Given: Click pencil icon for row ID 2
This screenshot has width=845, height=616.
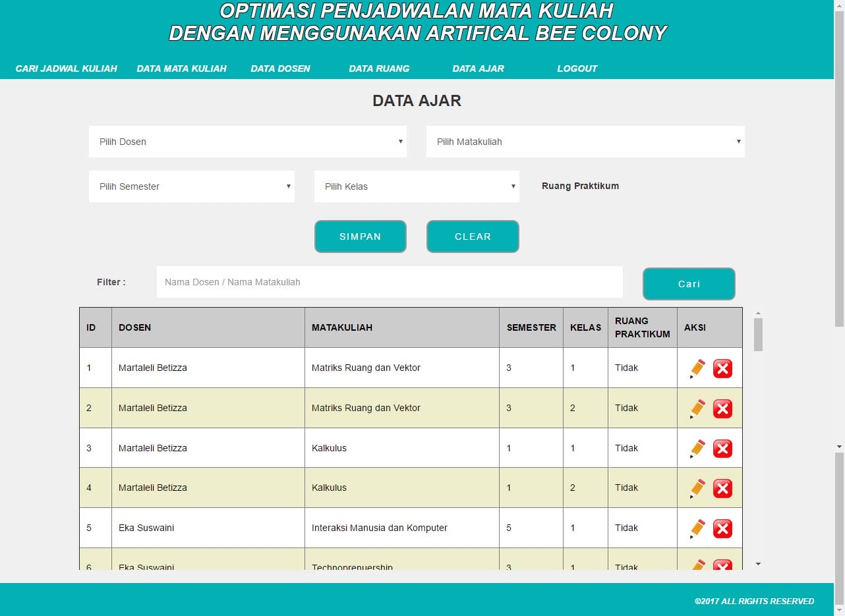Looking at the screenshot, I should coord(697,408).
